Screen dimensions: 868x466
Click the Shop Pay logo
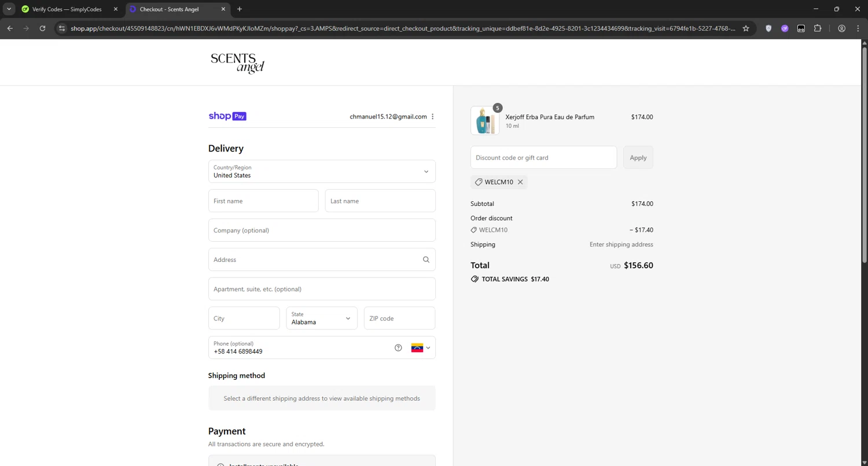tap(227, 116)
